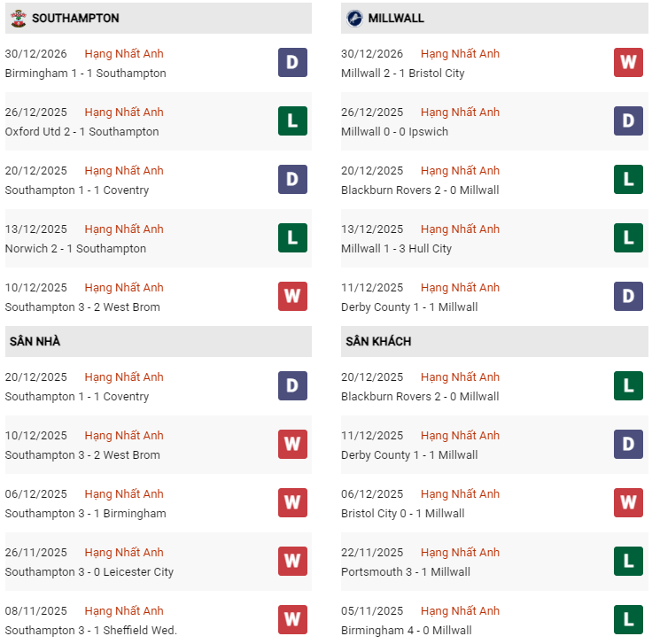Click the D badge for Birmingham 1 - 1 Southampton
Screen dimensions: 652x644
[292, 63]
